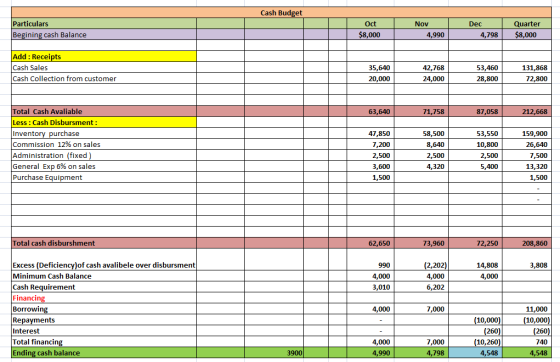Select quarter cash sales total 131,868
The width and height of the screenshot is (560, 362).
click(x=527, y=67)
